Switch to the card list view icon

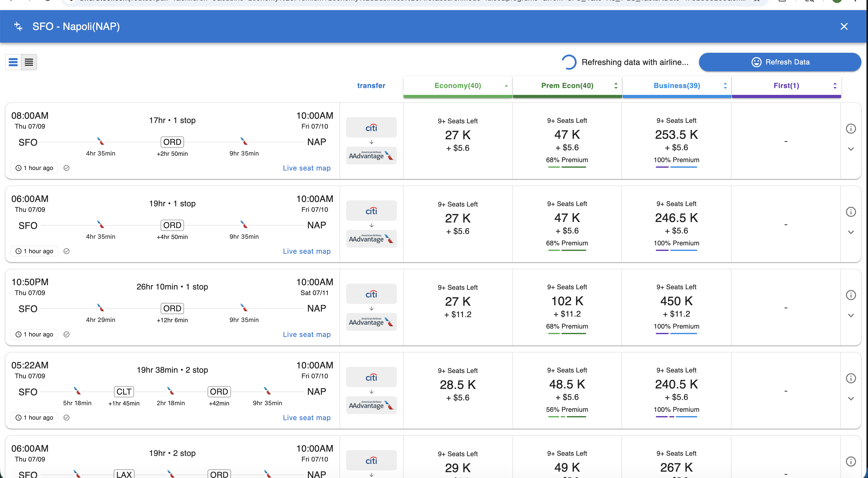click(13, 62)
